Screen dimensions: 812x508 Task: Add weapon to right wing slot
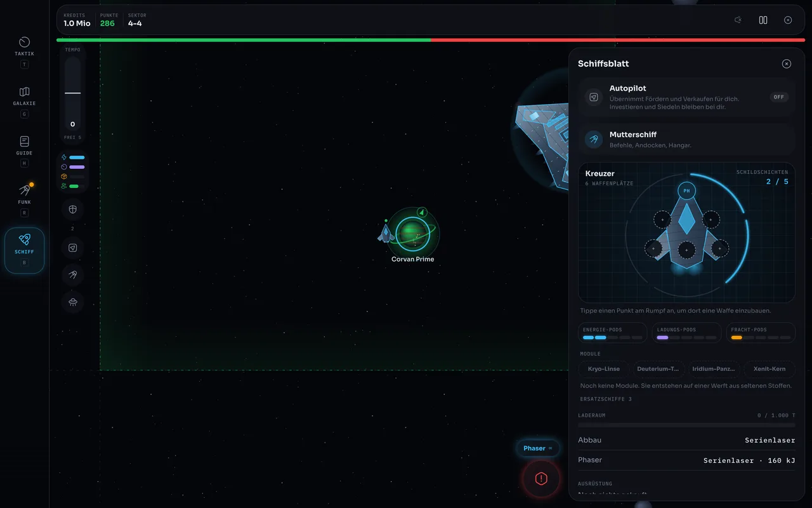click(x=720, y=248)
